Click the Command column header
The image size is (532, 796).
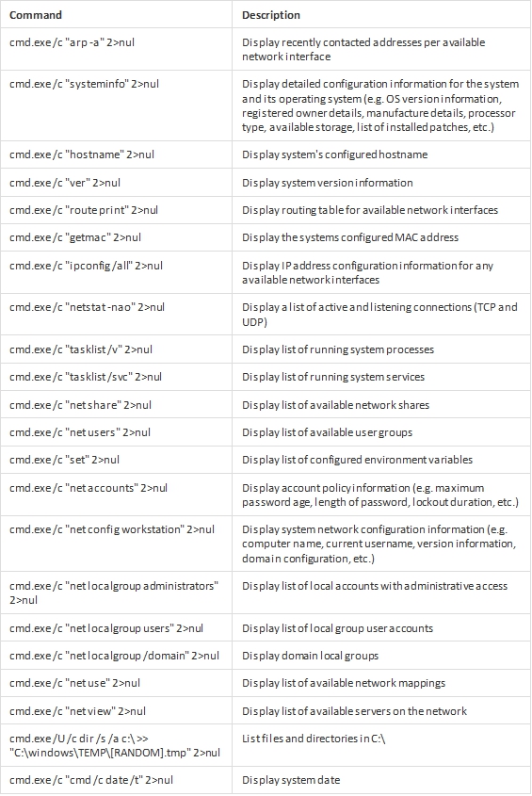116,15
